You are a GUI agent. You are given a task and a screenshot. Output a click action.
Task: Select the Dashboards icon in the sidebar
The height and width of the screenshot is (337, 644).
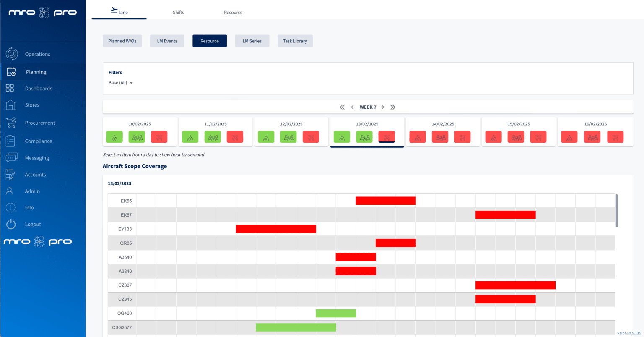(x=11, y=88)
